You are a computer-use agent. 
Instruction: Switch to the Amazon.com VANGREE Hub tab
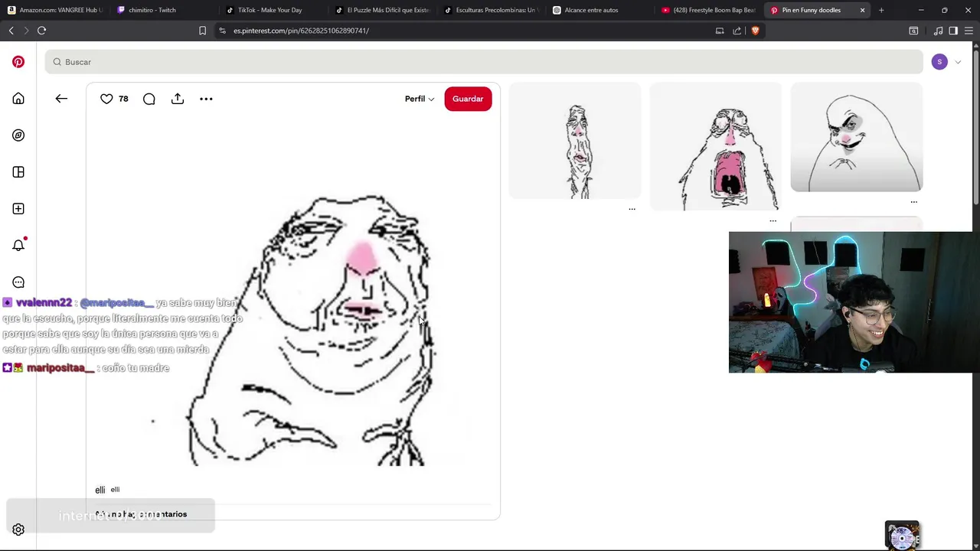coord(55,10)
